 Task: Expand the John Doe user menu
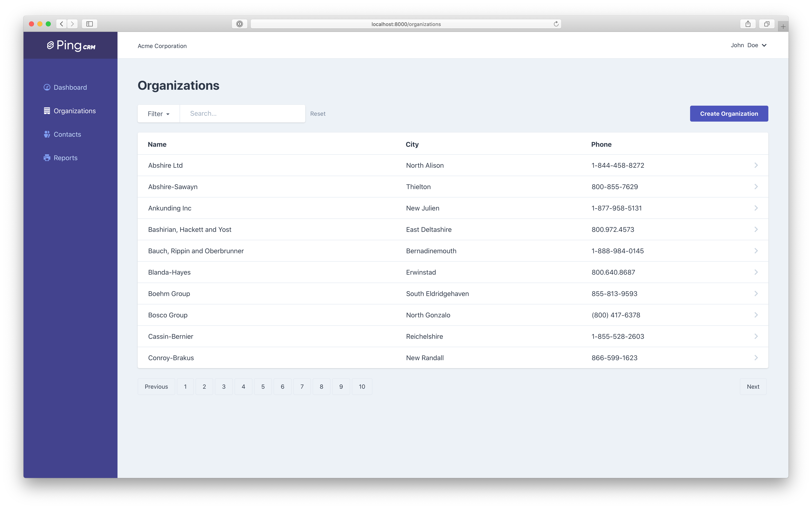pos(748,45)
